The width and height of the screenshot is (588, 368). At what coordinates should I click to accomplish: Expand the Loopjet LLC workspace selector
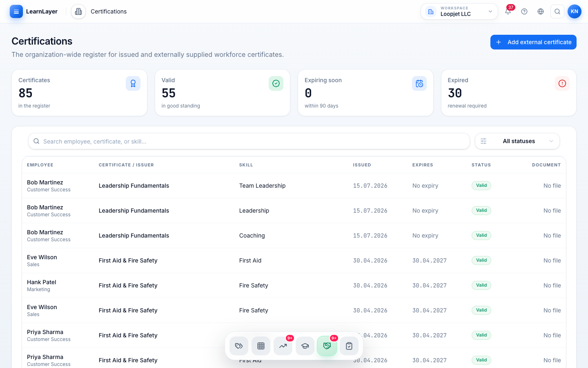click(459, 11)
